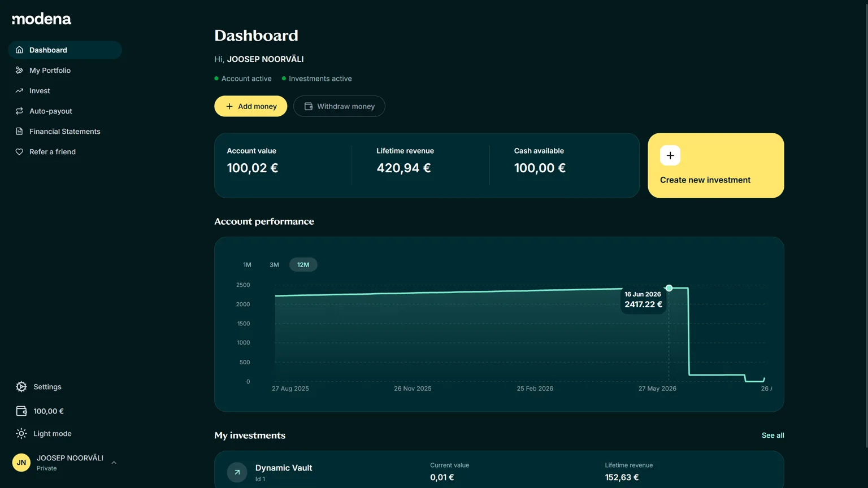868x488 pixels.
Task: Click the wallet icon in Withdraw money button
Action: [309, 106]
